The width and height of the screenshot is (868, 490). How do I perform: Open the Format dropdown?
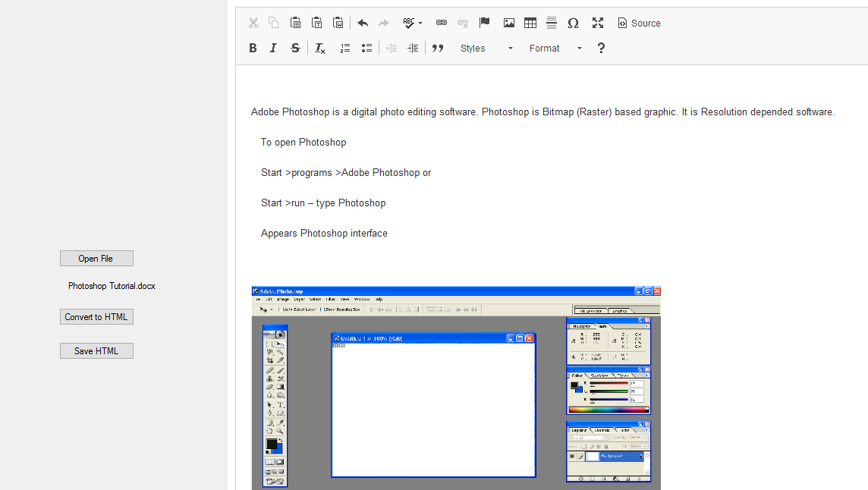[556, 49]
